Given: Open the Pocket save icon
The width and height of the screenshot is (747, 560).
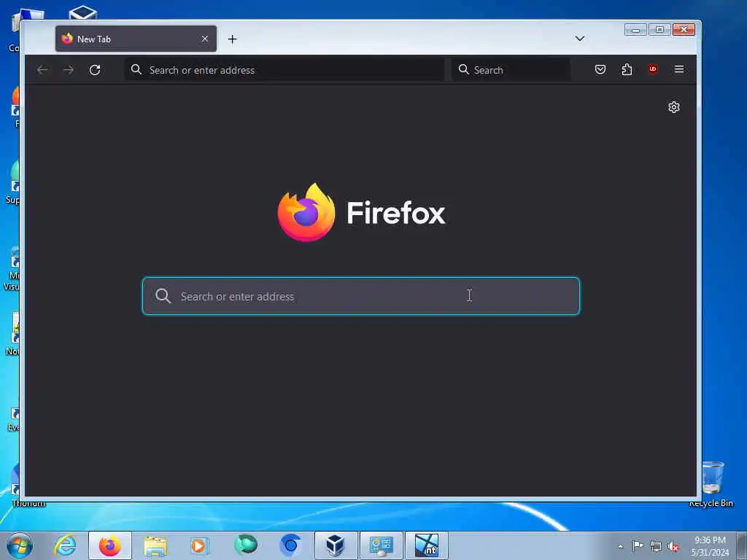Looking at the screenshot, I should 600,69.
